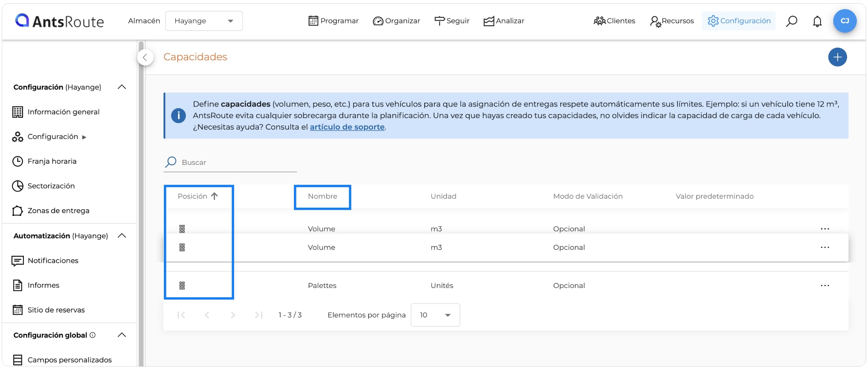The height and width of the screenshot is (369, 868).
Task: Click the AntsRoute logo
Action: click(59, 21)
